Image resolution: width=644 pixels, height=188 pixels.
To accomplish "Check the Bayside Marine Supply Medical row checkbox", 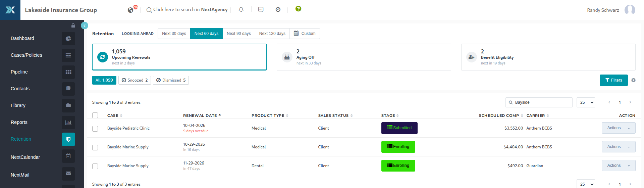I will click(95, 147).
